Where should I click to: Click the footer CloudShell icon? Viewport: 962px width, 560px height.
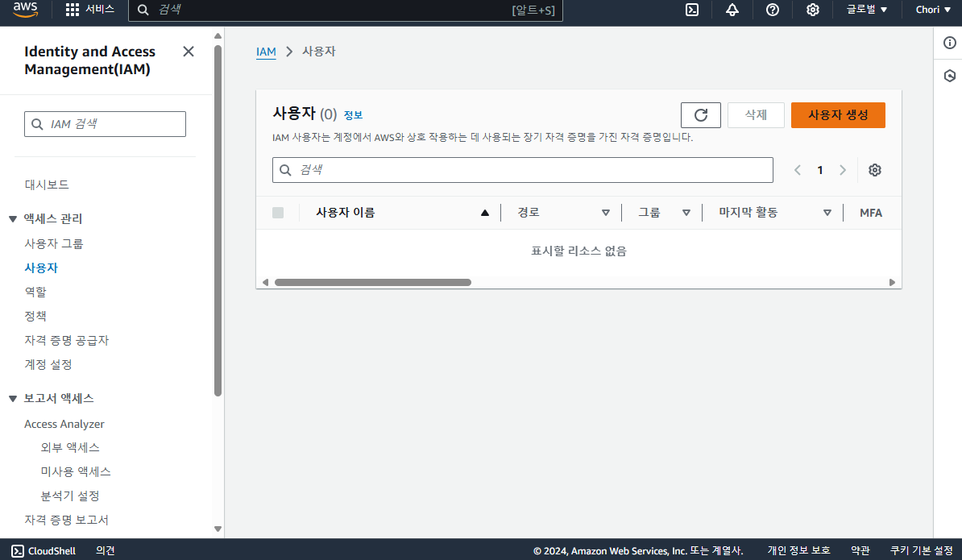18,551
